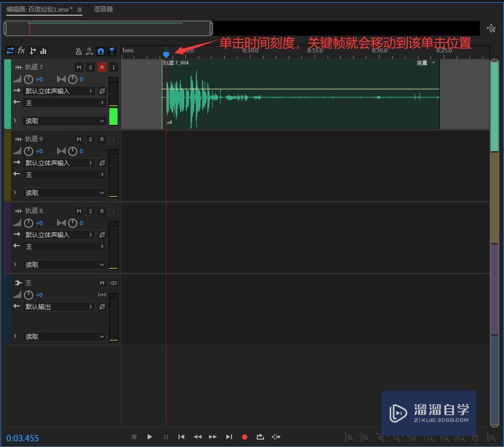
Task: Click the (S) button on master track
Action: coord(113,283)
